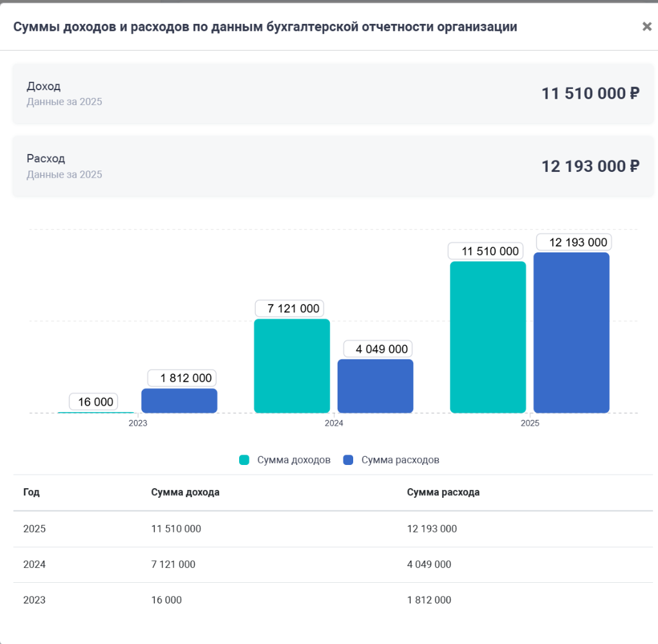
Task: Click the blue Сумма расходов legend swatch
Action: [x=348, y=460]
